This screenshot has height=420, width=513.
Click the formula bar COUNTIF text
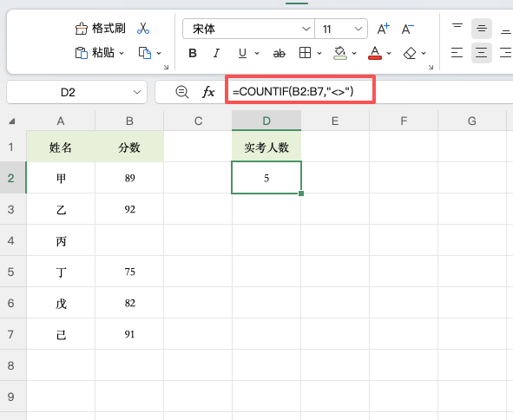[x=293, y=92]
